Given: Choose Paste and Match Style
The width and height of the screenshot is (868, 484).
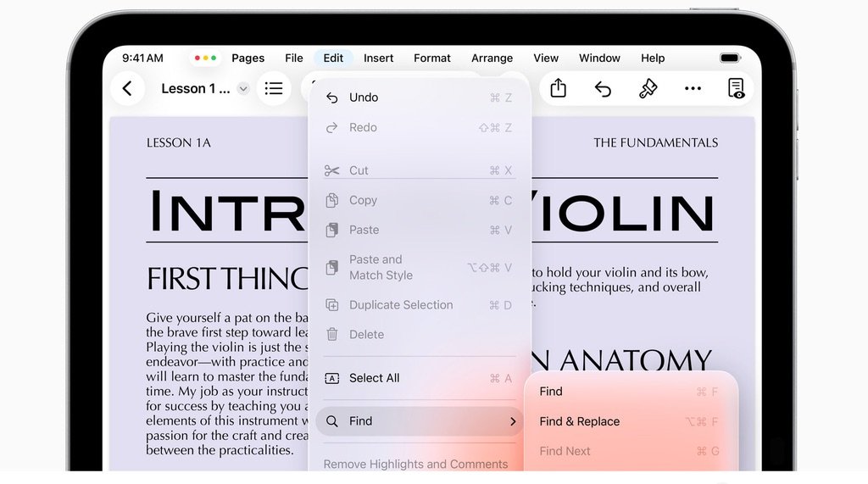Looking at the screenshot, I should [x=419, y=268].
